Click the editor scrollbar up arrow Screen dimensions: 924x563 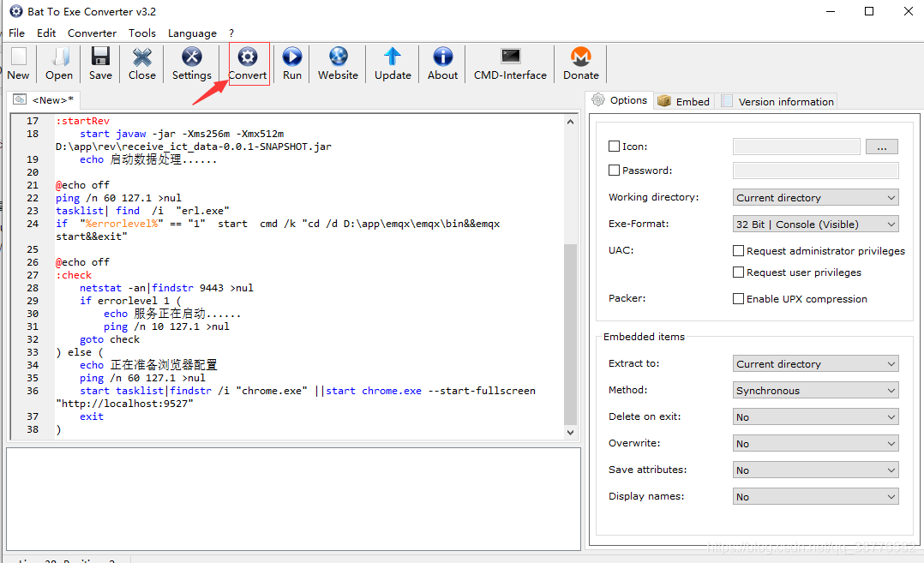570,122
